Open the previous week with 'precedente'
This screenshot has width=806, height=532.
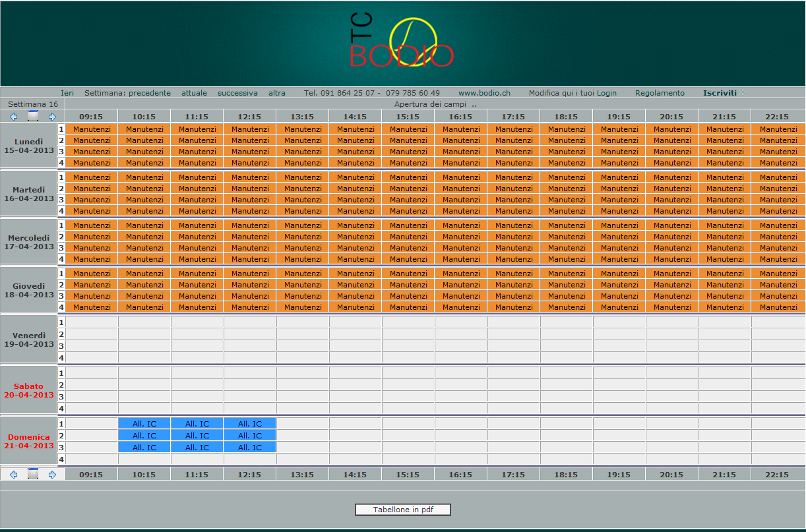[150, 93]
